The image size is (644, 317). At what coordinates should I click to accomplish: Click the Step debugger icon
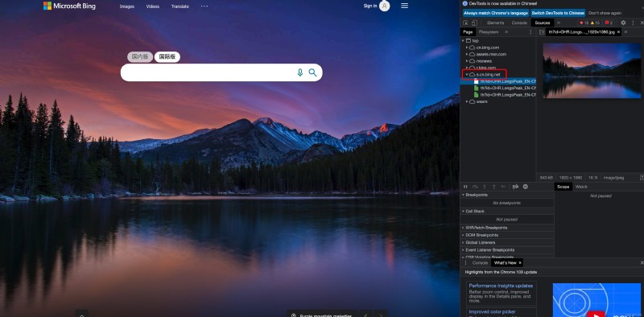503,187
